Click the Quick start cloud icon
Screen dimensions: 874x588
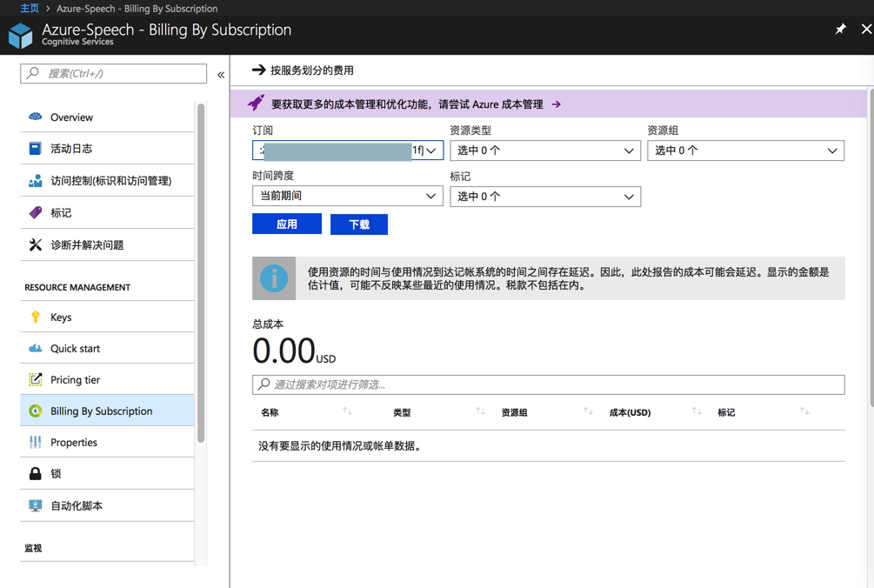click(35, 348)
